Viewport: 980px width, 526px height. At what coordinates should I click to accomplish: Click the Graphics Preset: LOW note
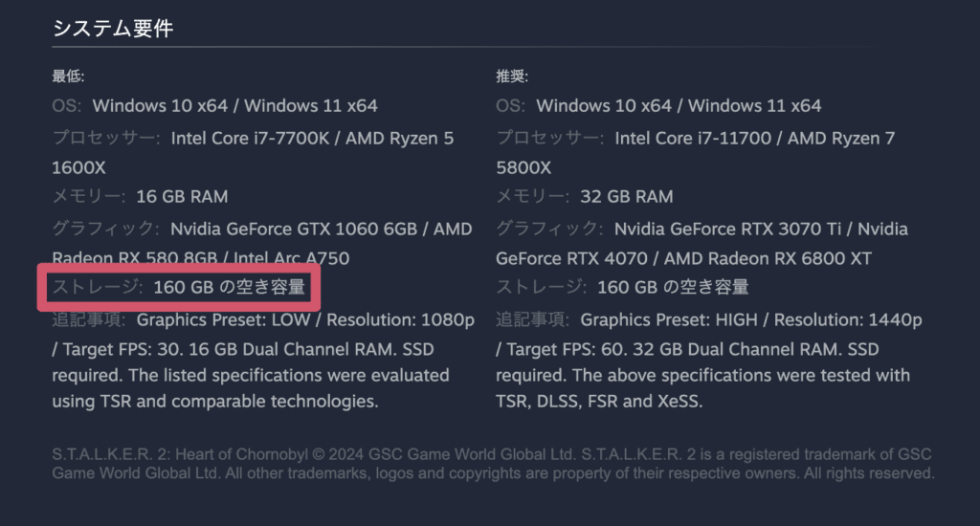[223, 319]
